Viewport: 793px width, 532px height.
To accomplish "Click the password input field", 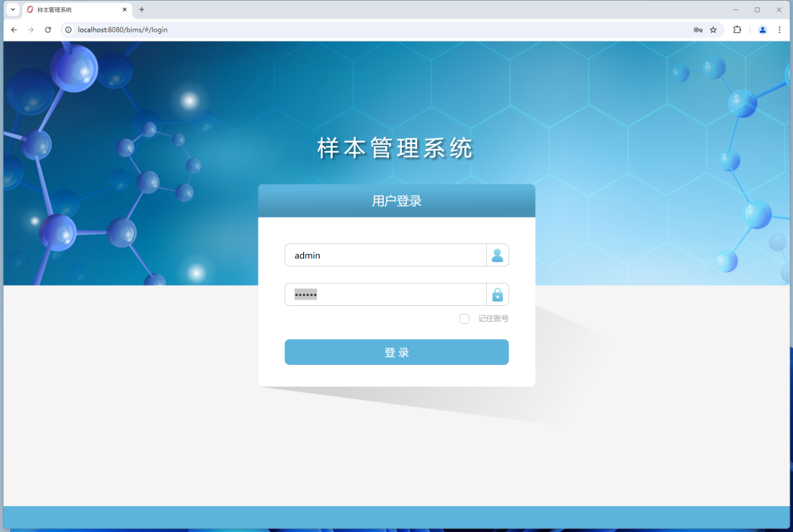I will (385, 294).
